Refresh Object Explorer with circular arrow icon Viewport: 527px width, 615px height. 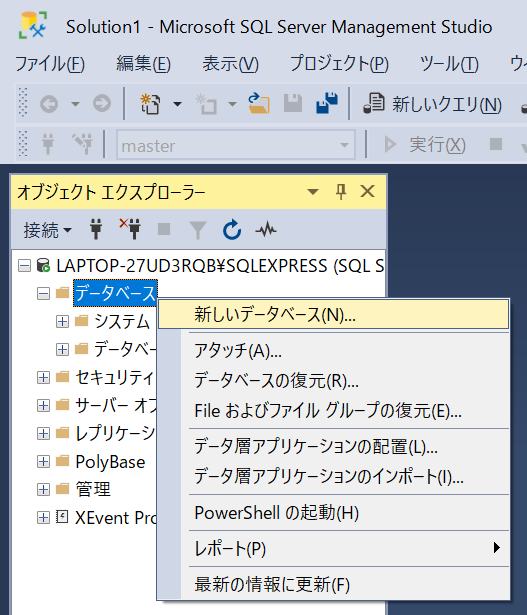coord(232,229)
